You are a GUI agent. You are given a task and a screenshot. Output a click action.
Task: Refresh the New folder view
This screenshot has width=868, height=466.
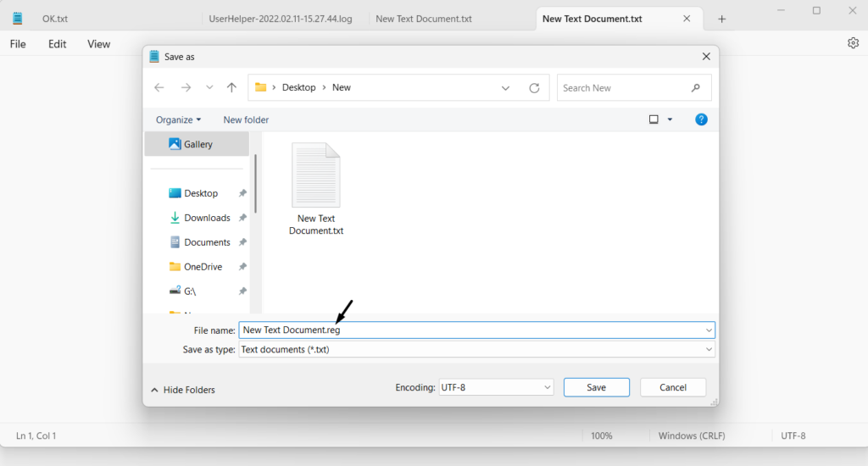tap(534, 87)
